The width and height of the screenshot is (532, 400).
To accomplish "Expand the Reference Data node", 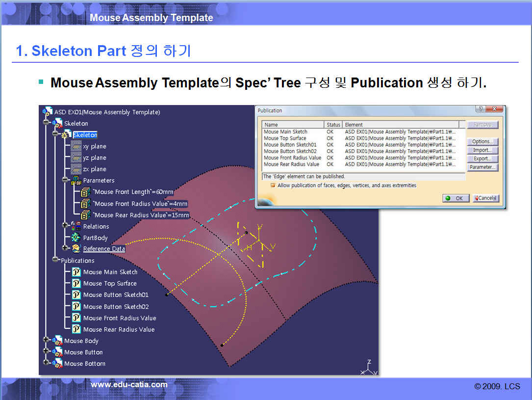I will (65, 247).
